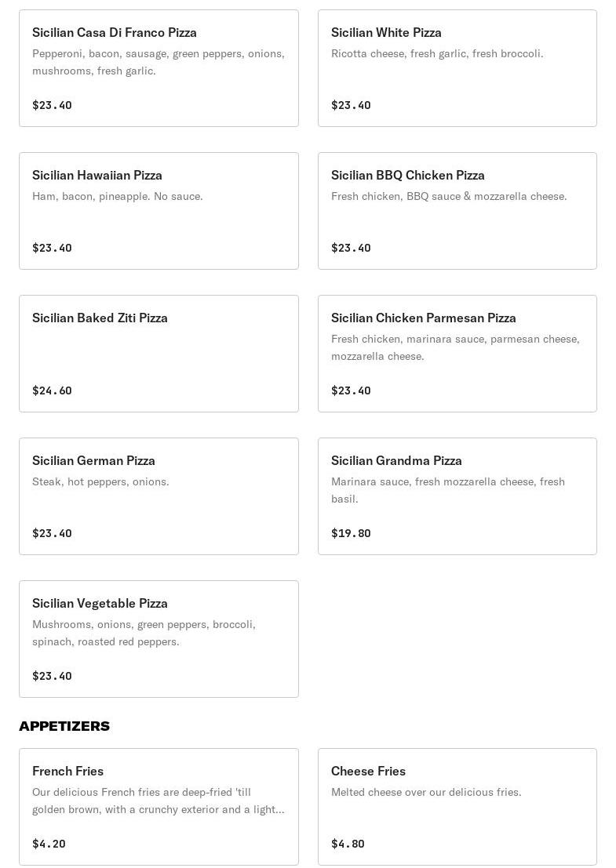Click the $24.60 Baked Ziti price
616x868 pixels.
tap(52, 390)
